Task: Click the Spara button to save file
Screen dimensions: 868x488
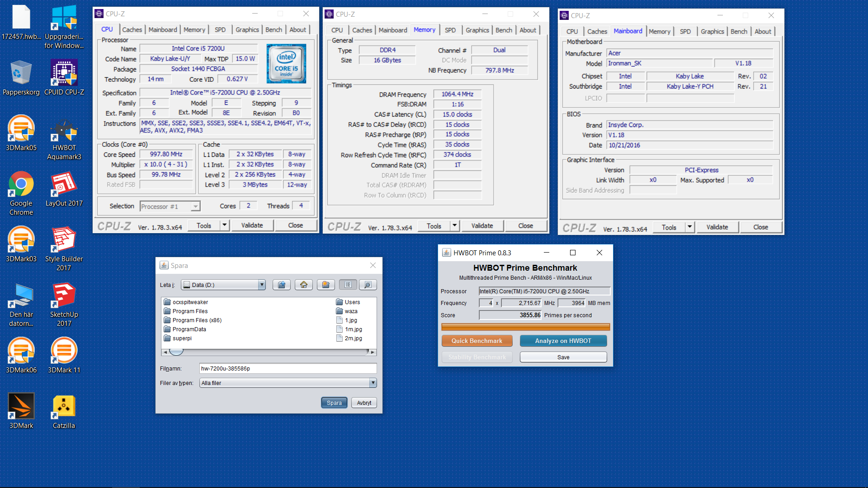Action: tap(334, 403)
